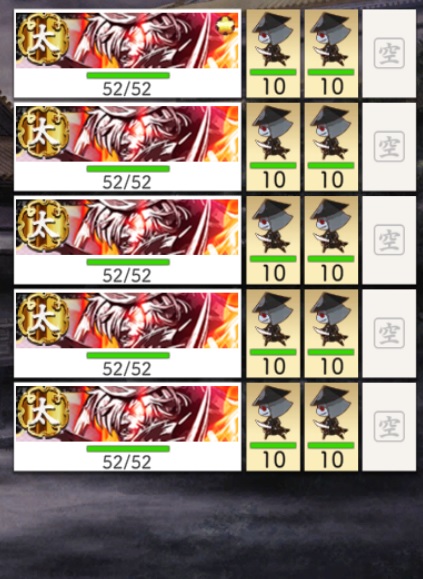Select the fourth sword character portrait
This screenshot has height=579, width=423.
click(x=127, y=320)
